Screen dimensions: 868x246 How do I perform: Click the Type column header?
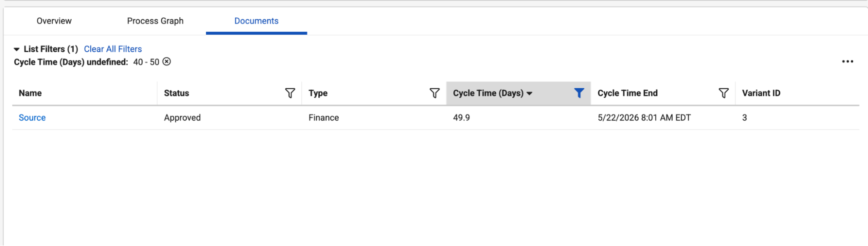[318, 93]
